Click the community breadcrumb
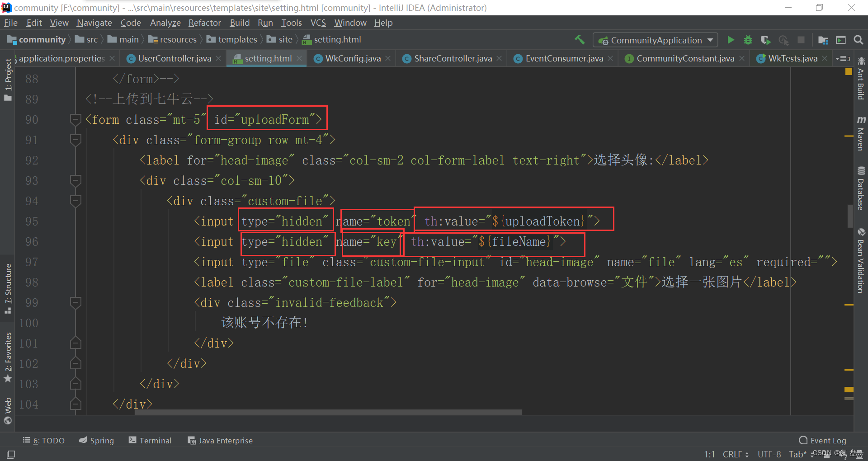Image resolution: width=868 pixels, height=461 pixels. pyautogui.click(x=37, y=40)
